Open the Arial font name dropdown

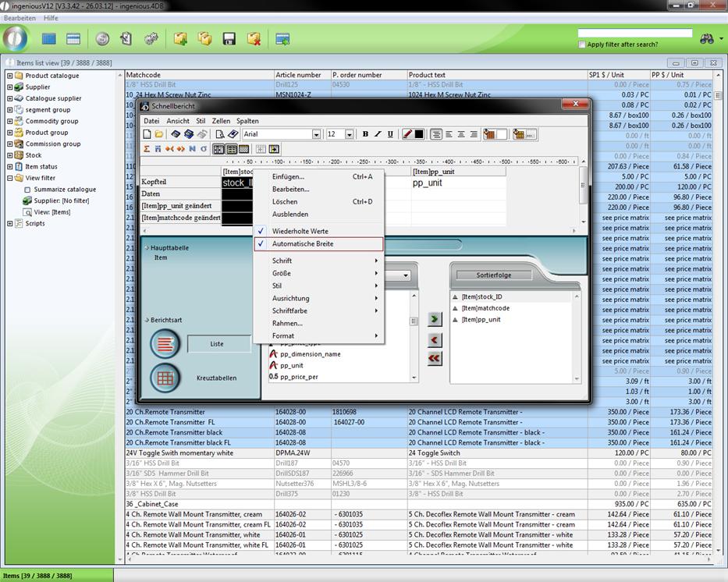pyautogui.click(x=316, y=134)
